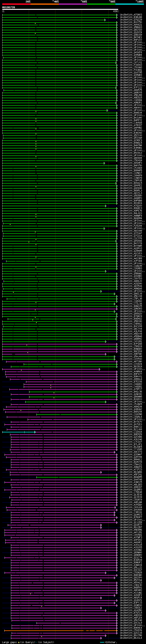The image size is (146, 644).
Task: Click UniRef100_Q4SKF6 label
Action: pos(131,53)
